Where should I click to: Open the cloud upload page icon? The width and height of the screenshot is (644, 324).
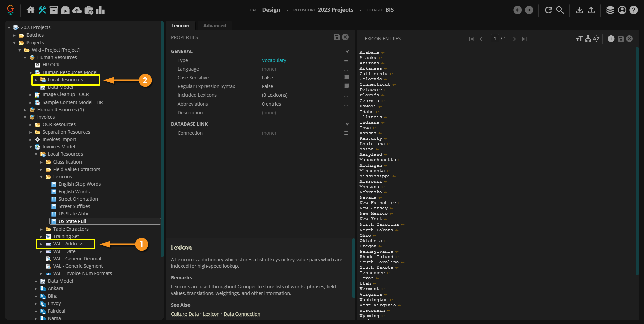77,10
